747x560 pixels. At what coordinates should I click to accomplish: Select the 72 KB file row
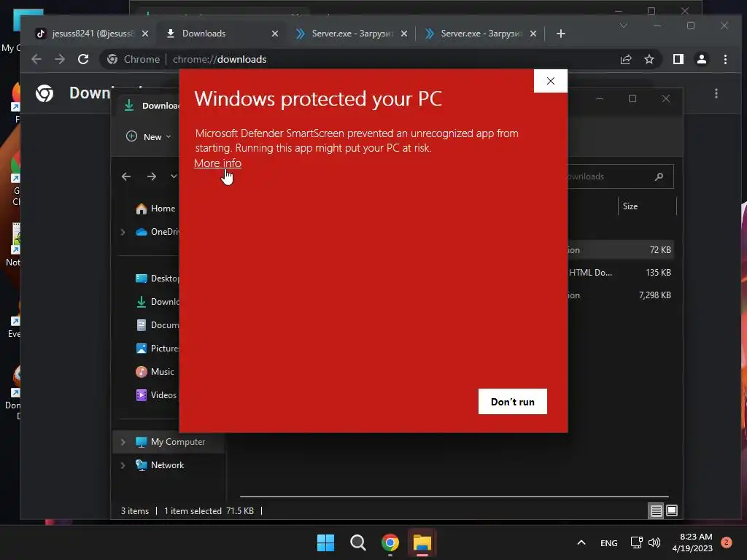click(x=620, y=250)
